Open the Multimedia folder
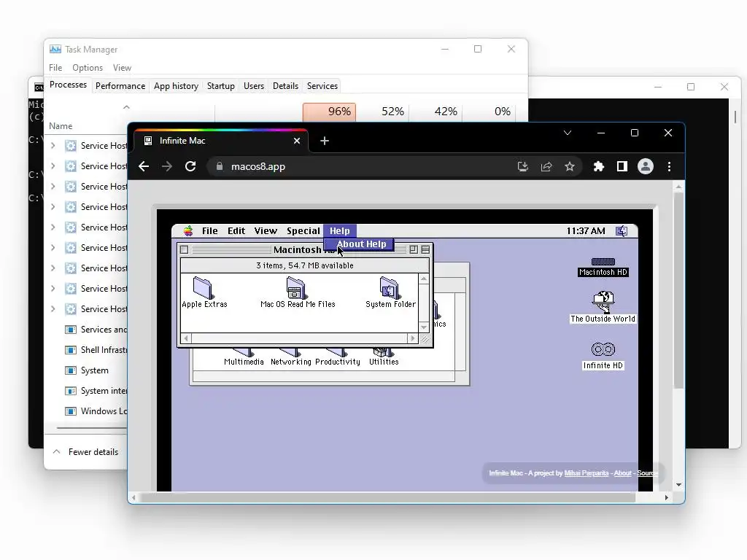 coord(244,357)
